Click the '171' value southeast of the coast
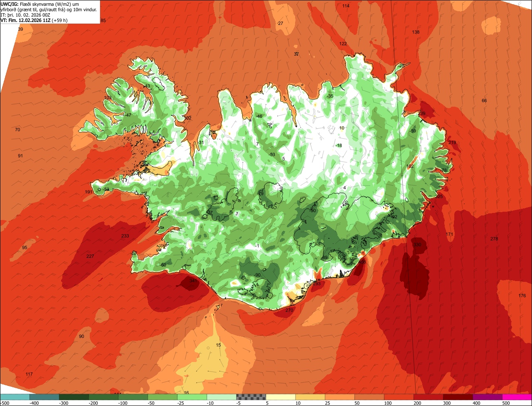This screenshot has width=532, height=406. (450, 235)
